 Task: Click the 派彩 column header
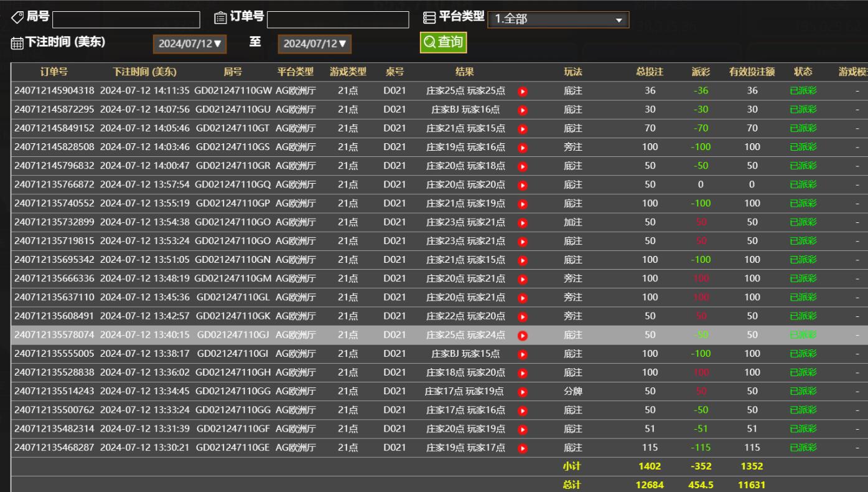coord(701,72)
